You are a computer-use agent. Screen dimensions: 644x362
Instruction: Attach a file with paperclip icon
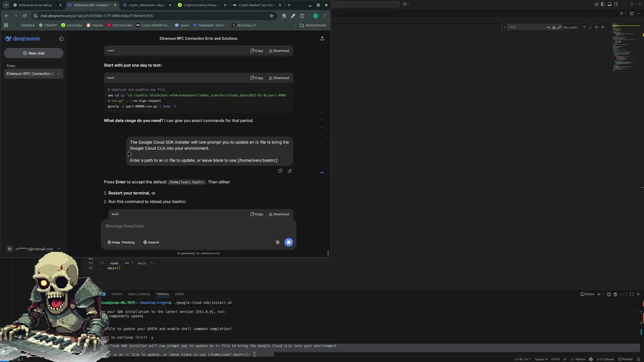coord(277,242)
